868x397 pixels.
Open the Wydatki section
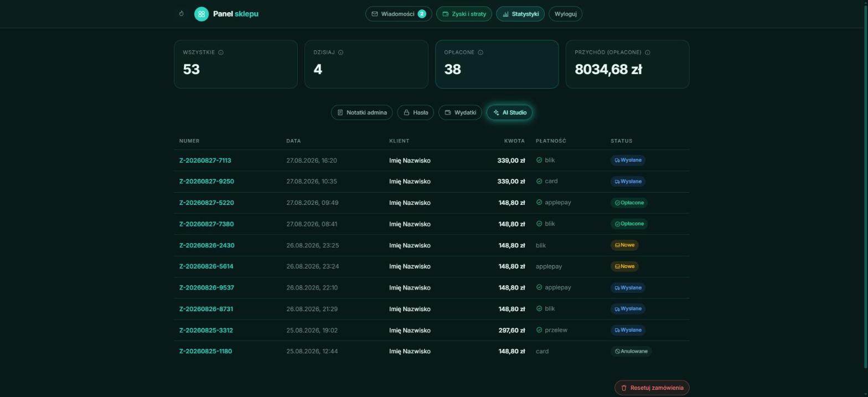click(x=460, y=112)
